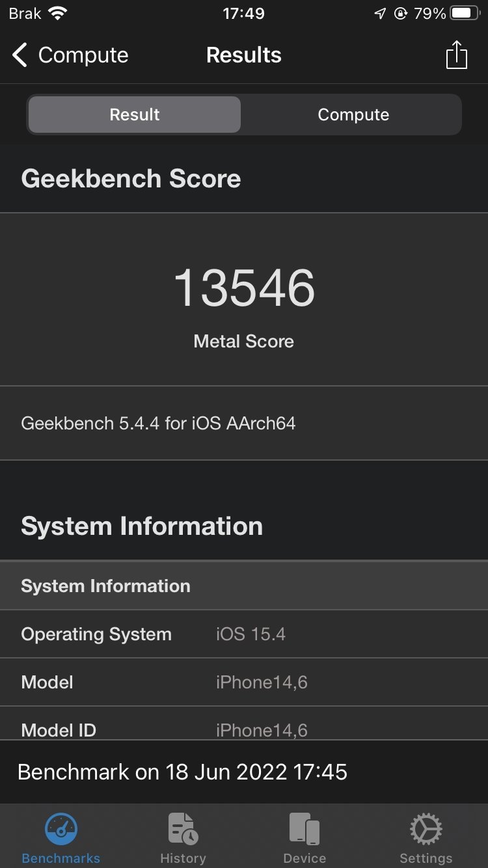Select the Operating System row
Image resolution: width=488 pixels, height=868 pixels.
pyautogui.click(x=244, y=634)
